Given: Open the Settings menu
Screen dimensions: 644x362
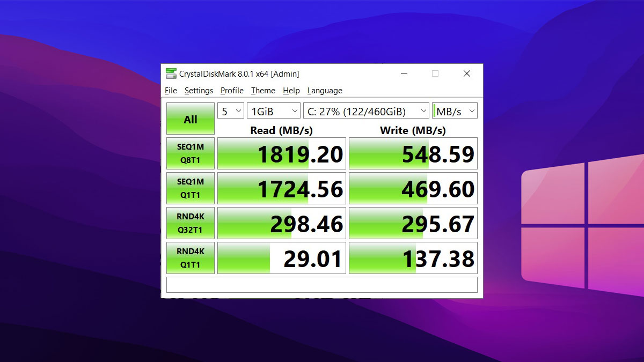Looking at the screenshot, I should [199, 91].
